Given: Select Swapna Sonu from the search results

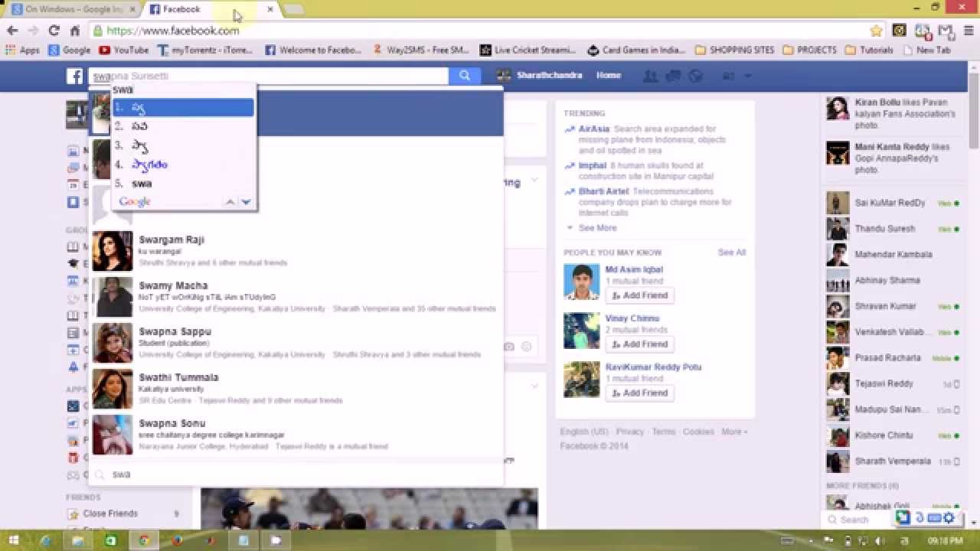Looking at the screenshot, I should point(297,435).
